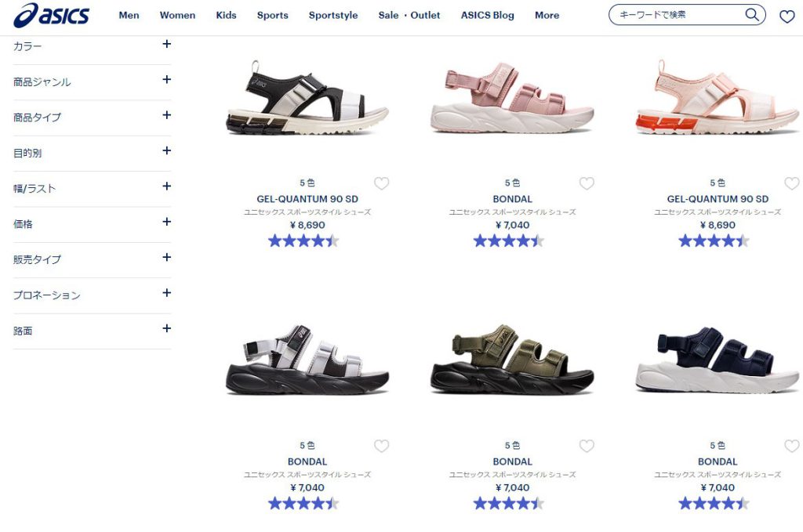
Task: Click star rating of pink BONDAL
Action: pyautogui.click(x=508, y=241)
